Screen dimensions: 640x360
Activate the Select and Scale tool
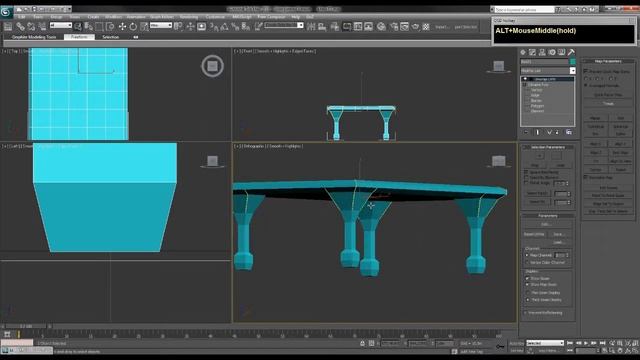[x=144, y=27]
